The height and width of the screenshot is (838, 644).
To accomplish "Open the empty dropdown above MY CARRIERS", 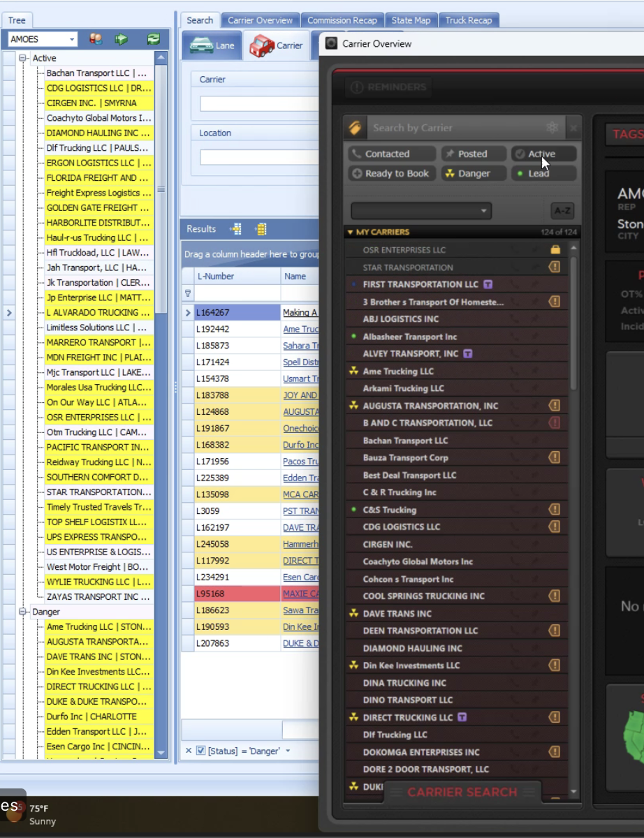I will [420, 211].
